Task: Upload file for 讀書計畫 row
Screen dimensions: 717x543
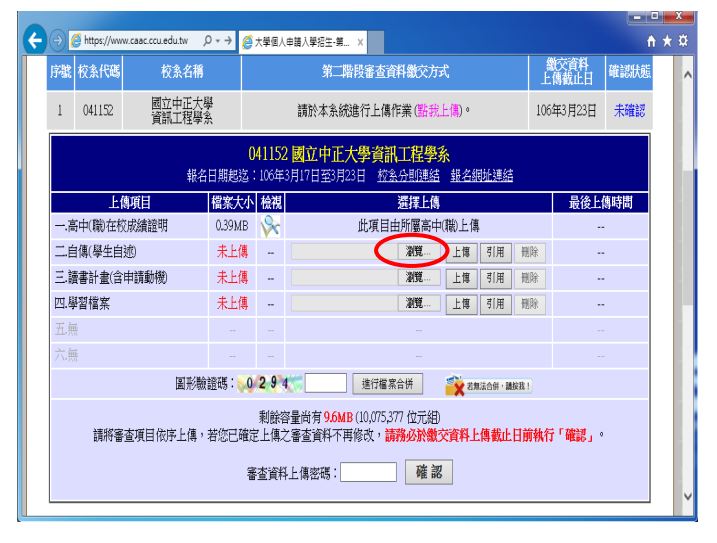Action: (461, 278)
